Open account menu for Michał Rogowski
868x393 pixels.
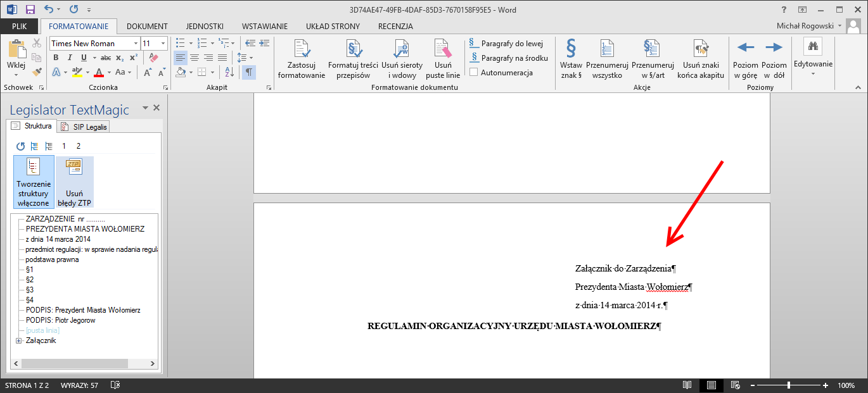809,26
